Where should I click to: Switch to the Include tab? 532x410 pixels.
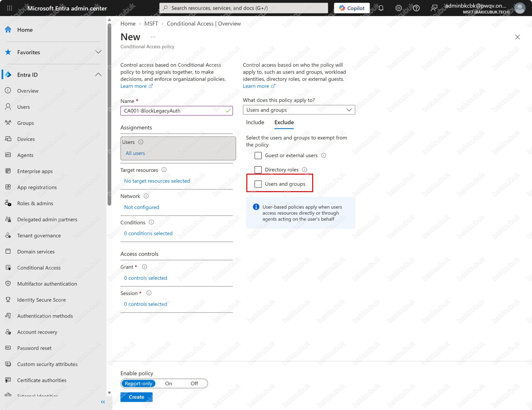point(255,122)
